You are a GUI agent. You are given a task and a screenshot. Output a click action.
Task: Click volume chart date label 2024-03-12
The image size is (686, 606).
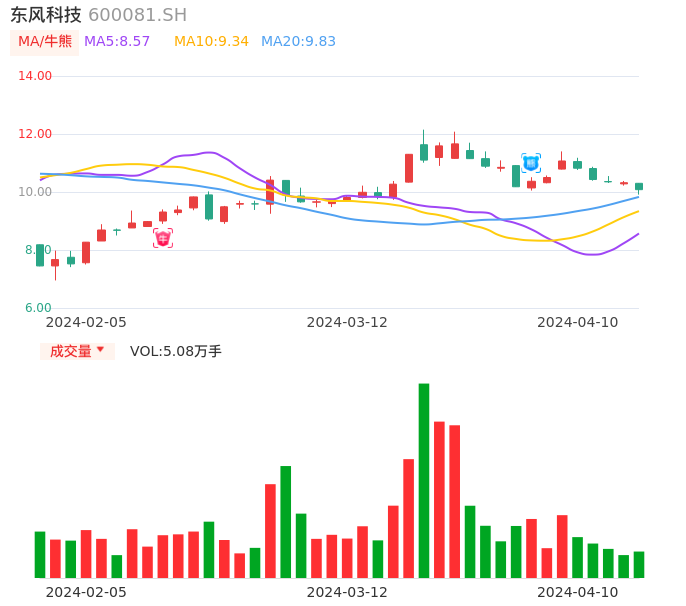[x=347, y=592]
